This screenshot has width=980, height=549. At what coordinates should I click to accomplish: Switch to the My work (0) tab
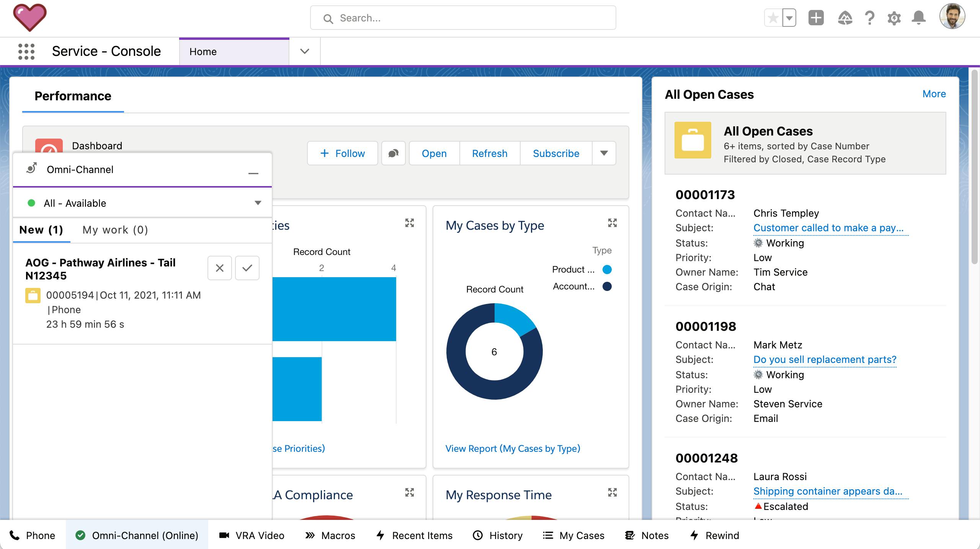(x=115, y=230)
